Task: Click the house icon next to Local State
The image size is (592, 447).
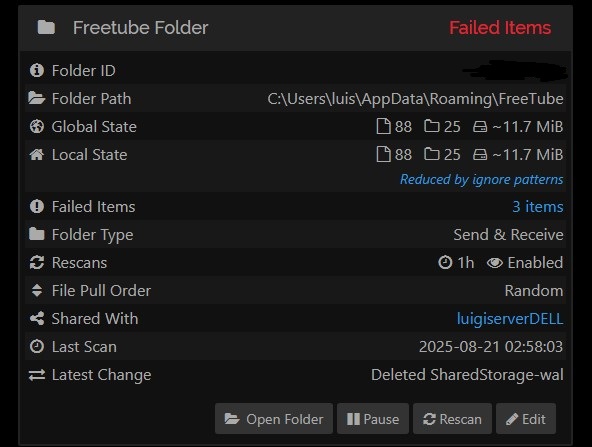Action: (x=37, y=154)
